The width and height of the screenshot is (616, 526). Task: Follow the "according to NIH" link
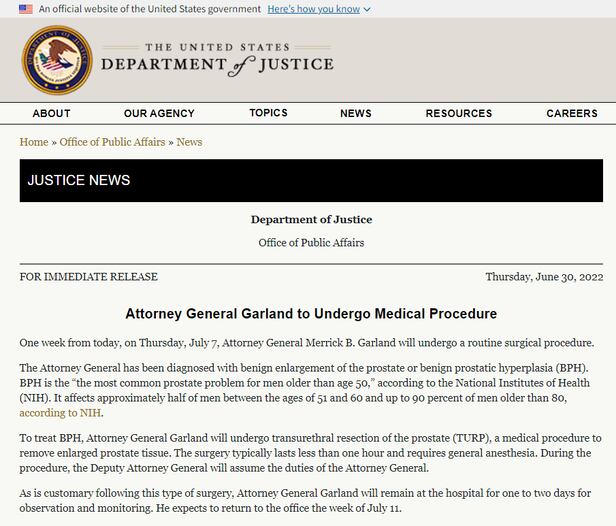61,413
